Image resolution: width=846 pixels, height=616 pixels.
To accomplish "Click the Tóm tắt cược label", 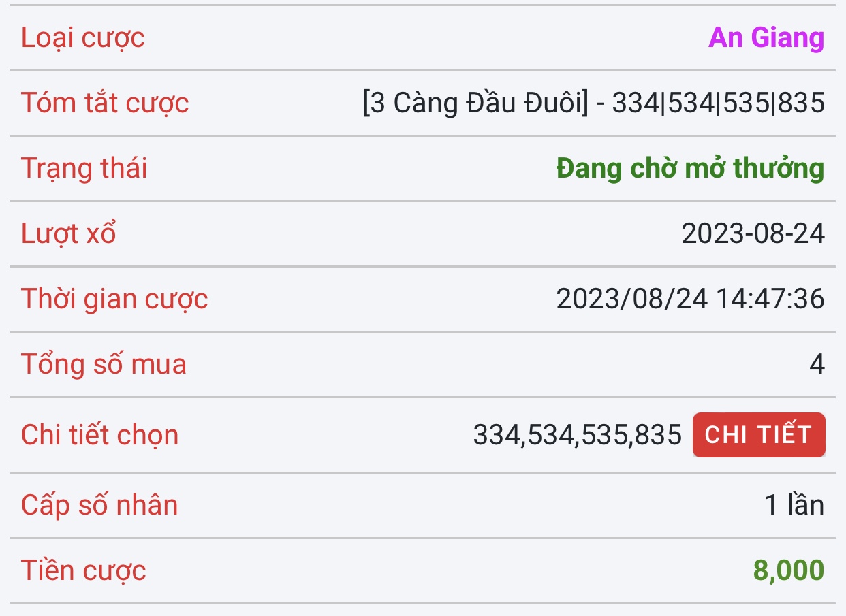I will click(x=105, y=103).
